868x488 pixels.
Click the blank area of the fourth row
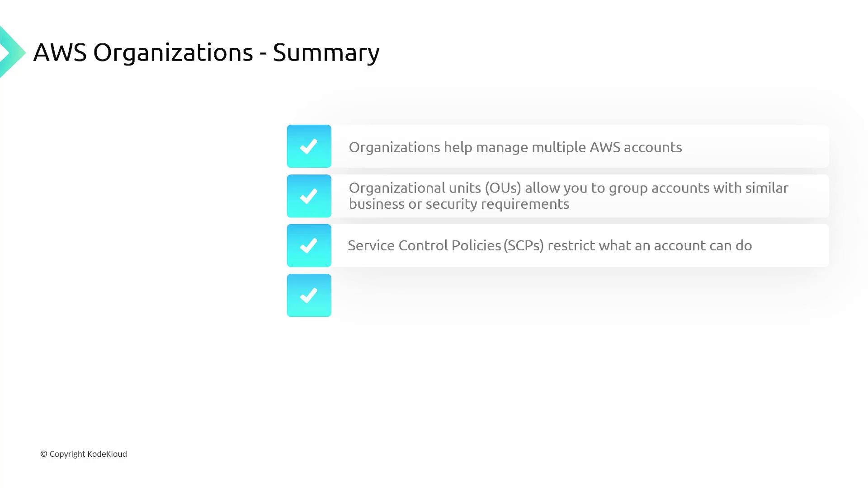click(579, 296)
